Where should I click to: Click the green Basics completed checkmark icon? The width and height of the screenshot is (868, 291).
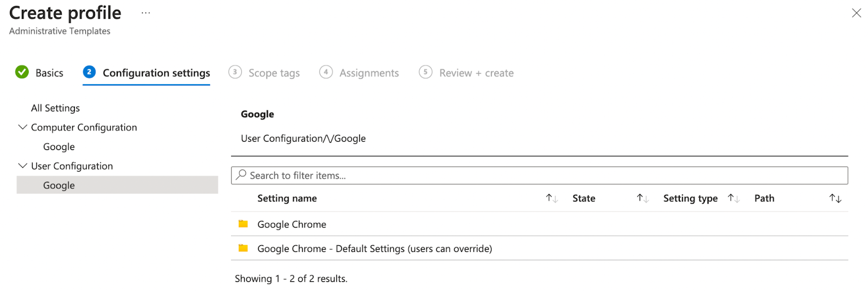pos(22,72)
